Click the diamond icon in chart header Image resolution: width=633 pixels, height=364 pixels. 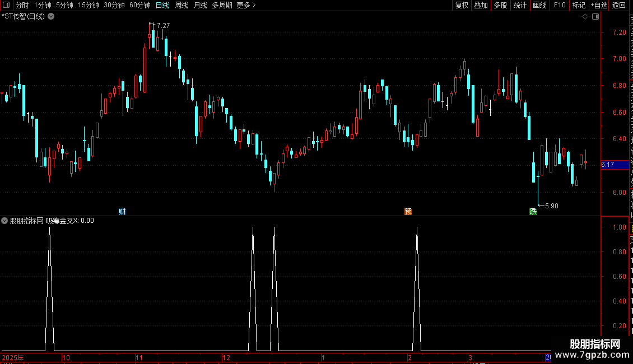585,17
